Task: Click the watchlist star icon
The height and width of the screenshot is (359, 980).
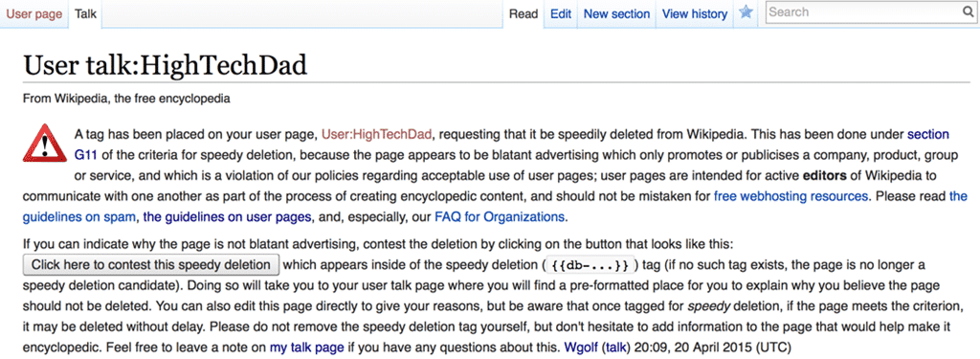Action: [746, 12]
